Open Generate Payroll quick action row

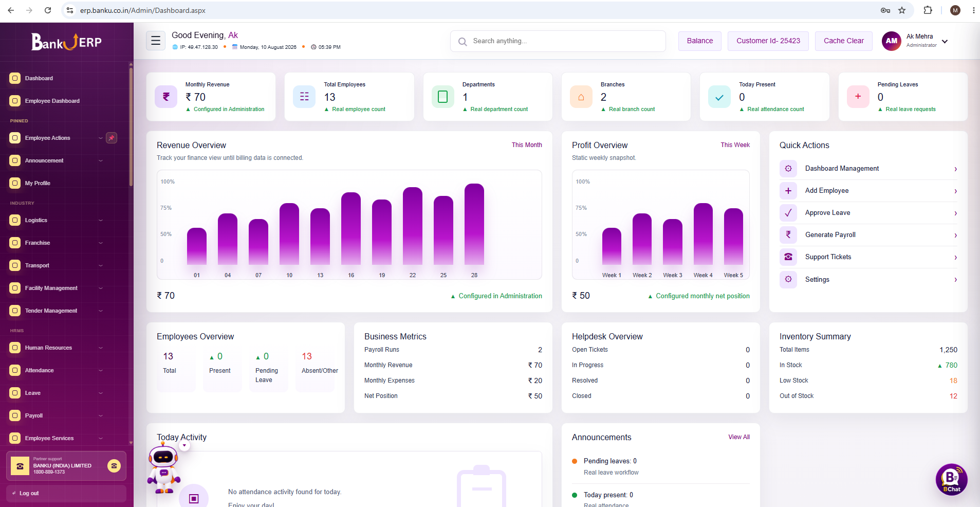(x=868, y=235)
